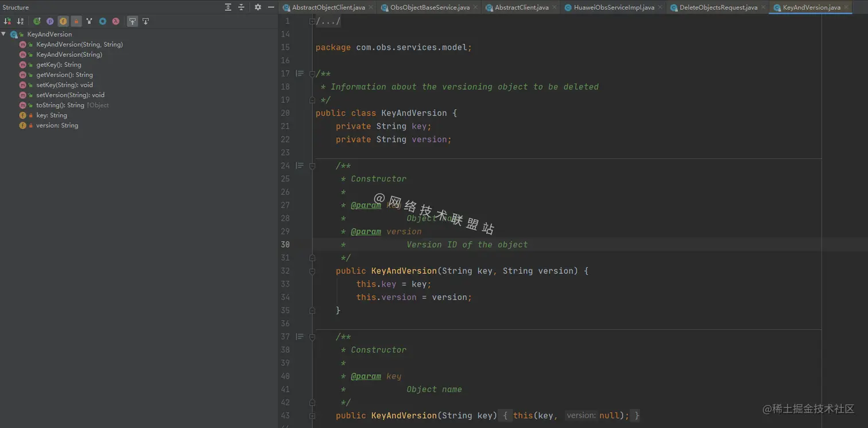Viewport: 868px width, 428px height.
Task: Collapse all nodes in Structure panel
Action: coord(241,7)
